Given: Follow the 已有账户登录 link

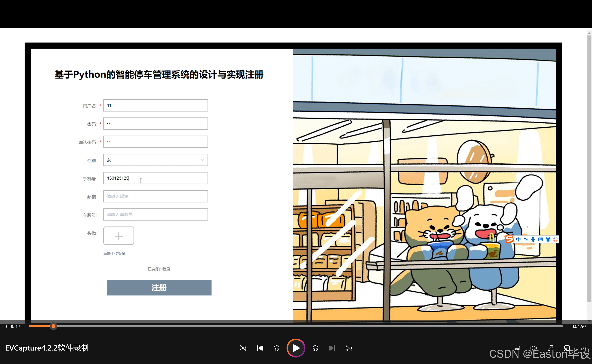Looking at the screenshot, I should (x=159, y=269).
